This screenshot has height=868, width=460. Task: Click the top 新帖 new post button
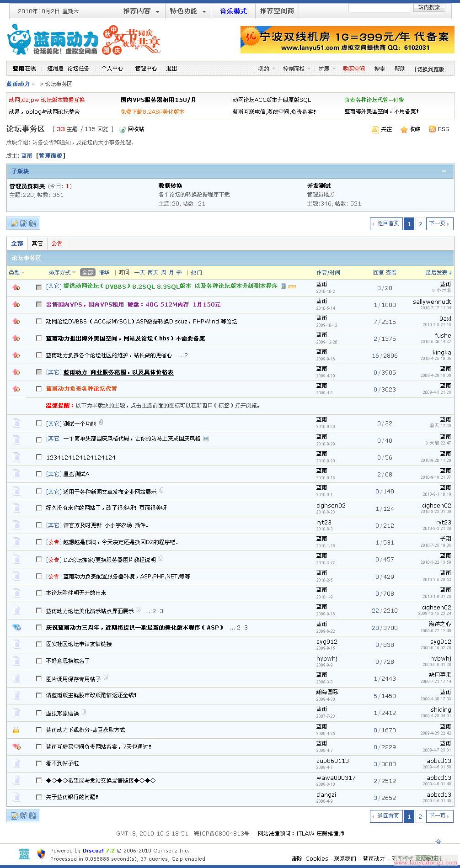[x=23, y=223]
